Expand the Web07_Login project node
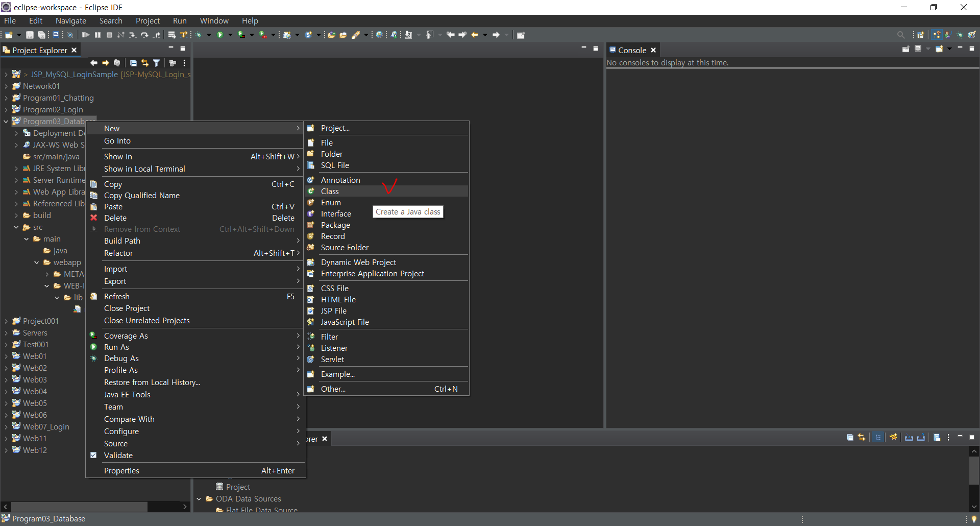The width and height of the screenshot is (980, 526). tap(6, 427)
